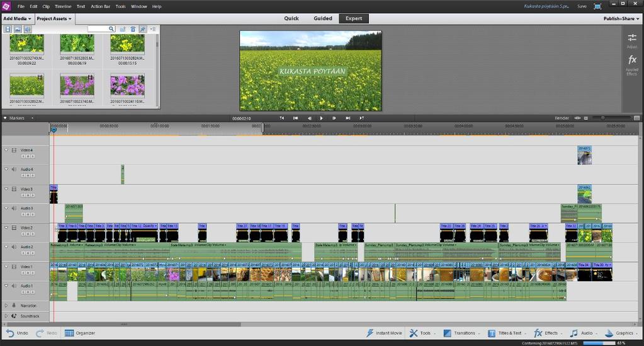Open the Organizer

coord(80,333)
